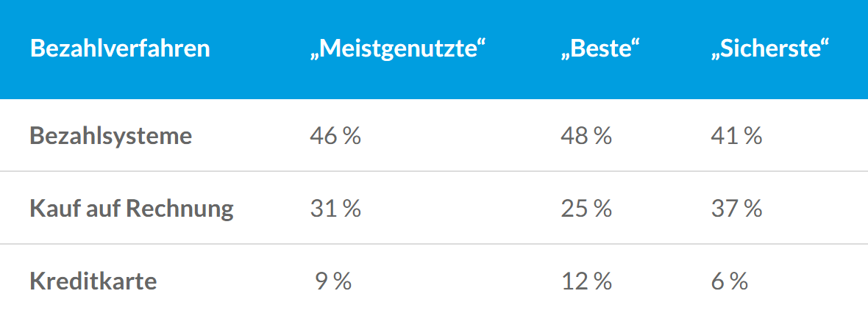
Task: Click the divider line above the Kreditkarte row
Action: click(x=434, y=244)
